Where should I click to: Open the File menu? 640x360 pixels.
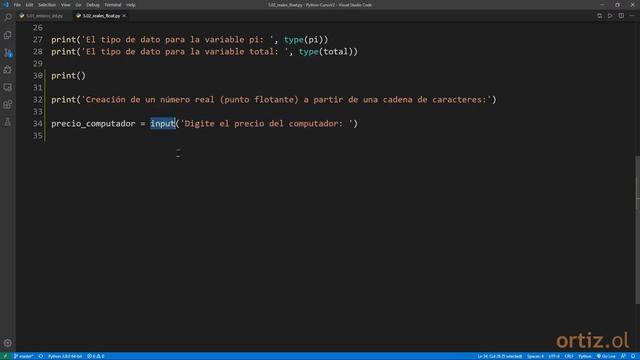17,5
